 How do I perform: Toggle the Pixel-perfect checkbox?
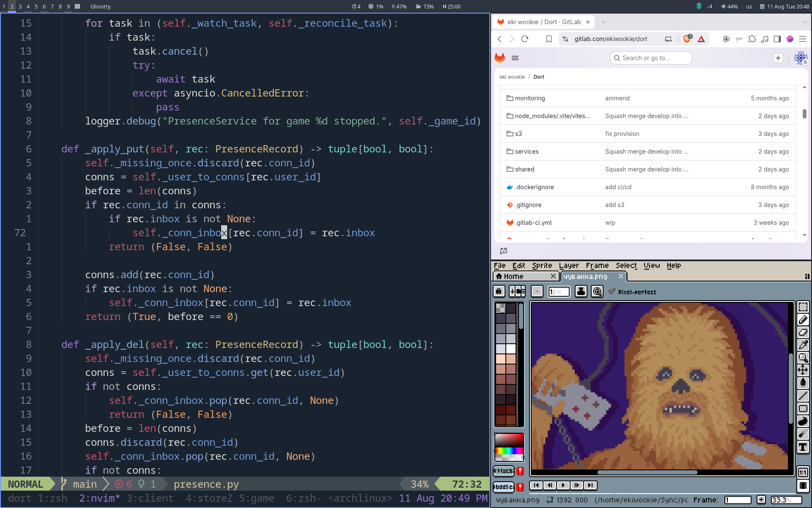[633, 292]
